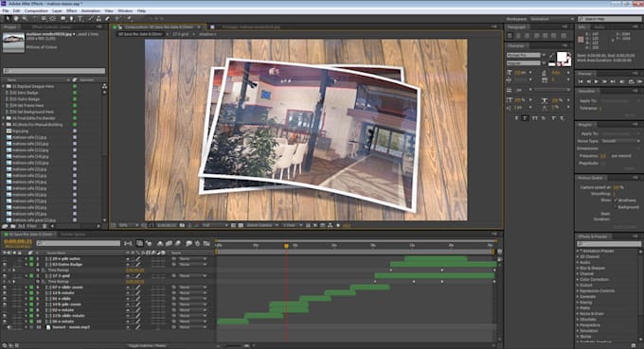Expand Color Correction effects category

578,279
